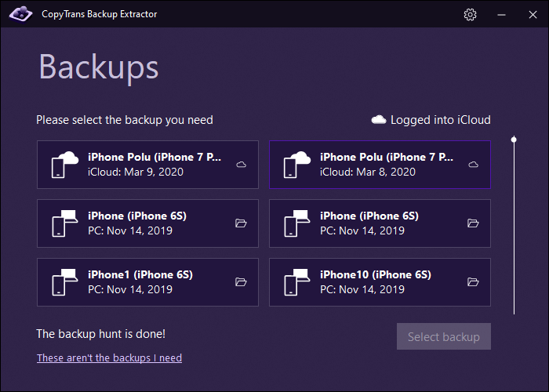Open folder icon for iPhone10 backup
The width and height of the screenshot is (549, 392).
pyautogui.click(x=473, y=282)
